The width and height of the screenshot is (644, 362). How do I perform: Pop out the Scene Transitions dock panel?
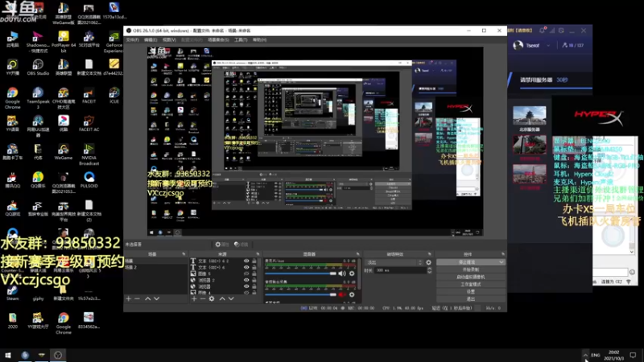(x=430, y=254)
